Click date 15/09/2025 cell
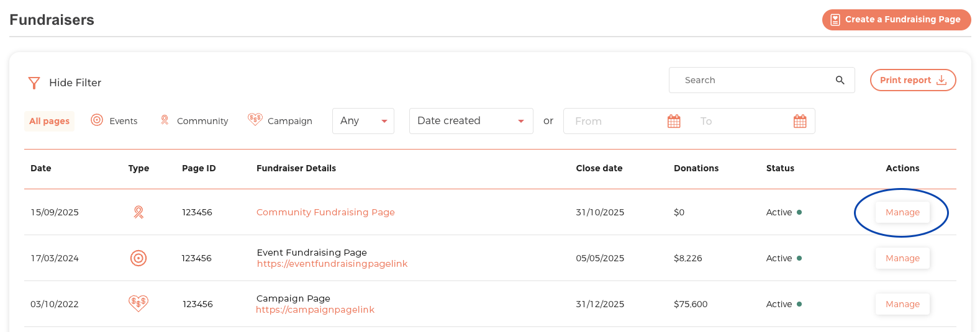Image resolution: width=980 pixels, height=332 pixels. (55, 212)
